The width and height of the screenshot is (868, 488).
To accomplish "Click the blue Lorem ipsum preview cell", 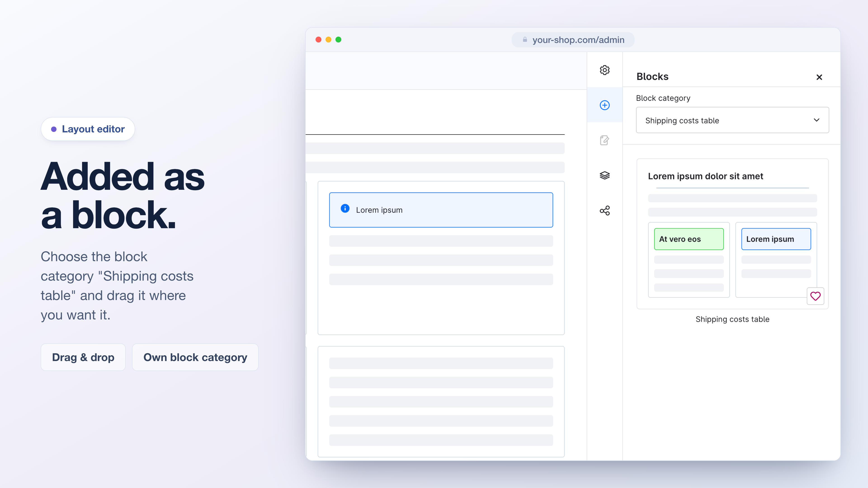I will tap(776, 239).
